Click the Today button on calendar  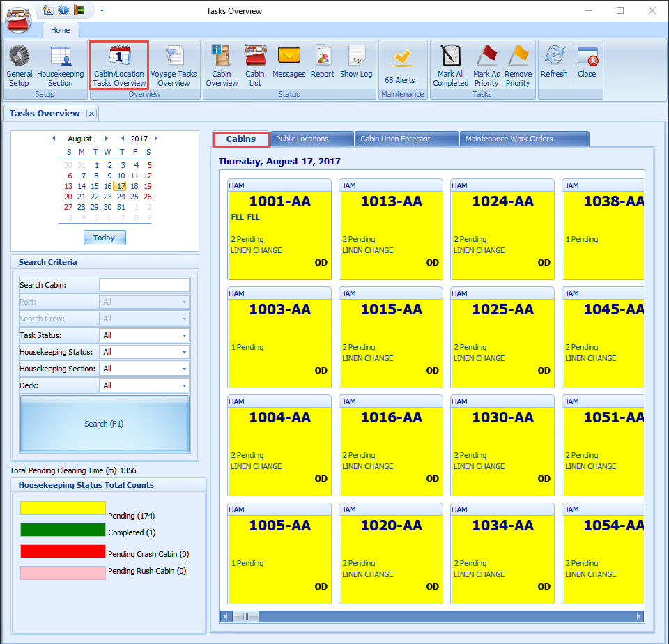pos(105,238)
